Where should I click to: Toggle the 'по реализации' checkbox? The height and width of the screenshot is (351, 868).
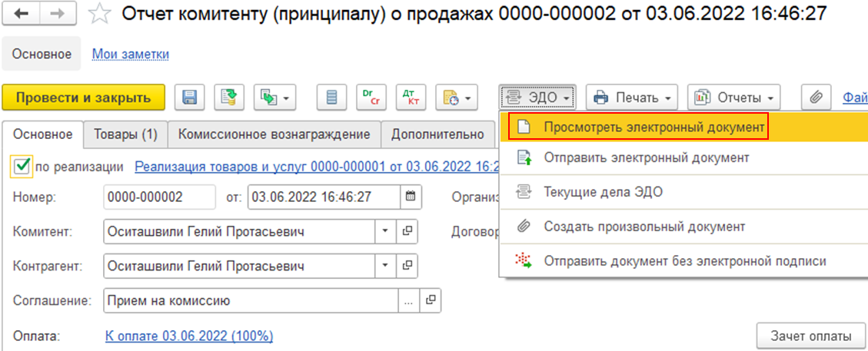(22, 165)
